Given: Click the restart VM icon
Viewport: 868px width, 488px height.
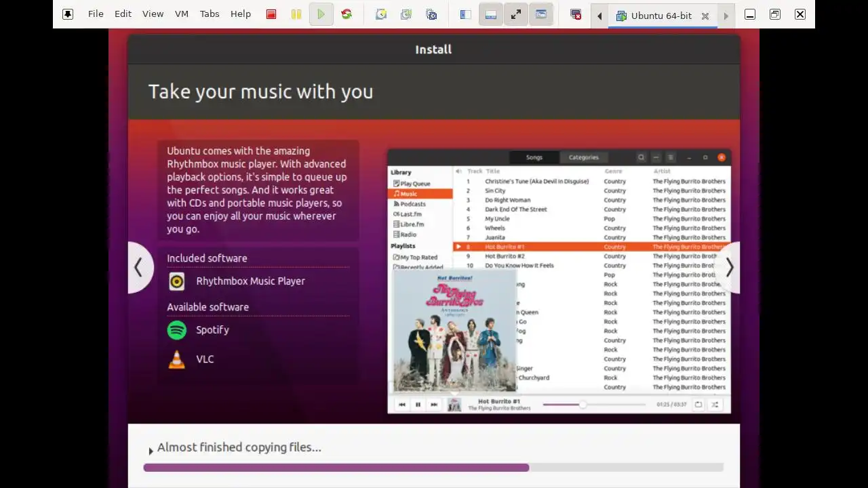Looking at the screenshot, I should (347, 14).
